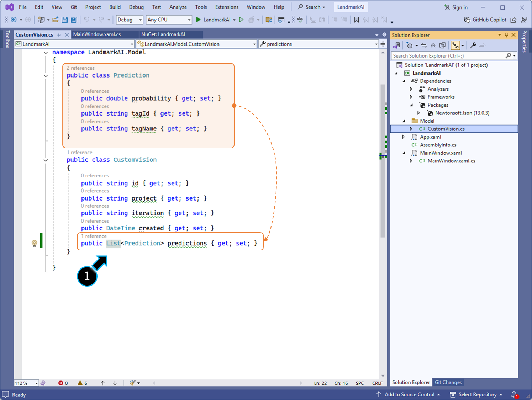Open the LandmarkAI project navigation dropdown
This screenshot has height=400, width=532.
click(74, 44)
